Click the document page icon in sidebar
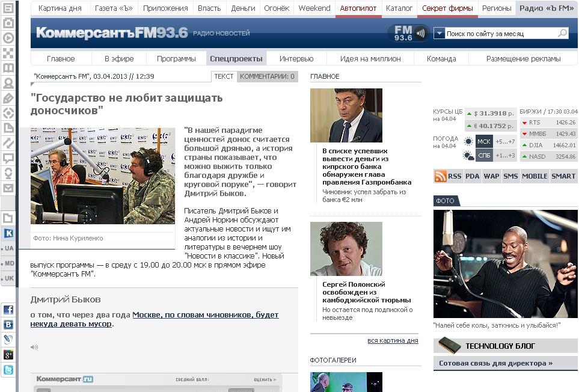Screen dimensions: 579x392 coord(8,128)
